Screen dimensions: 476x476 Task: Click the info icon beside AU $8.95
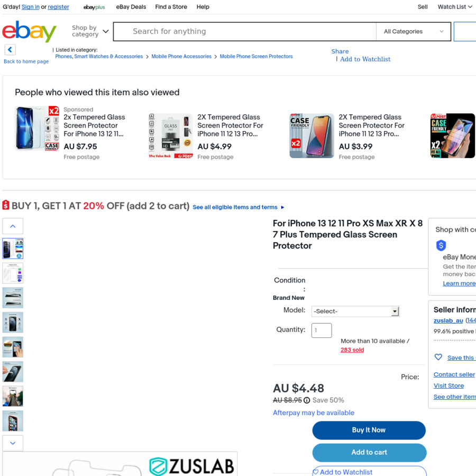[307, 400]
